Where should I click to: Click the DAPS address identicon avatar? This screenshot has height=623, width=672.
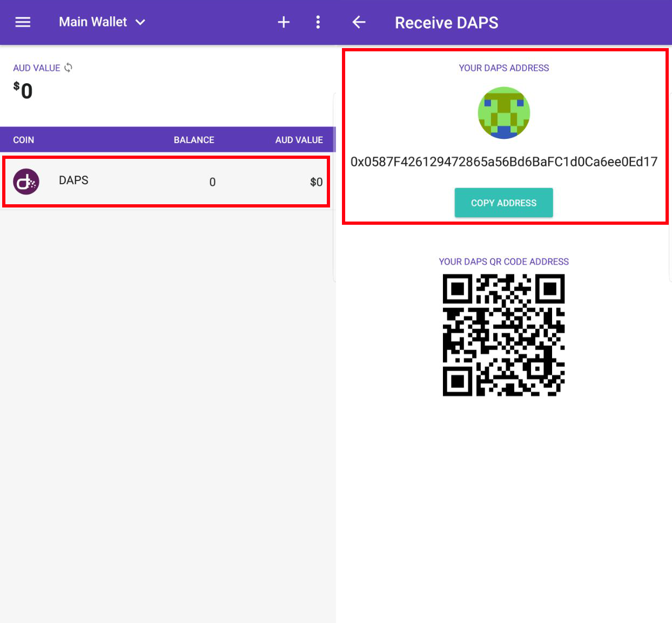[504, 113]
